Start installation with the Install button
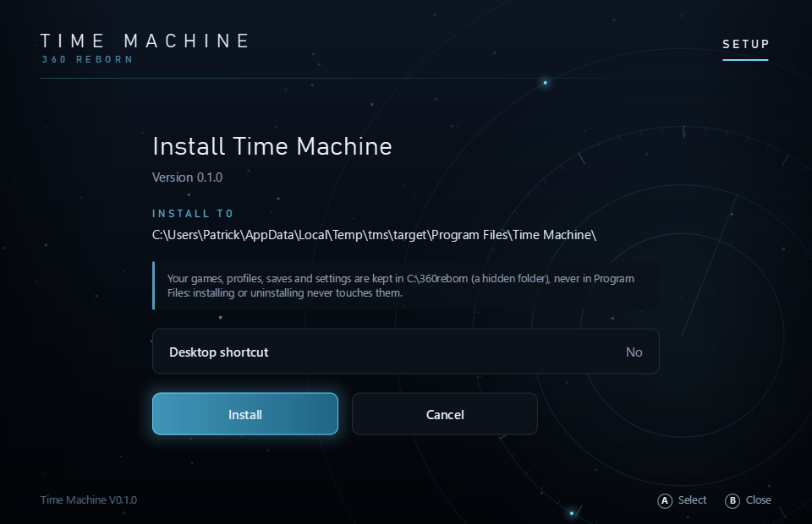This screenshot has height=524, width=812. (245, 414)
